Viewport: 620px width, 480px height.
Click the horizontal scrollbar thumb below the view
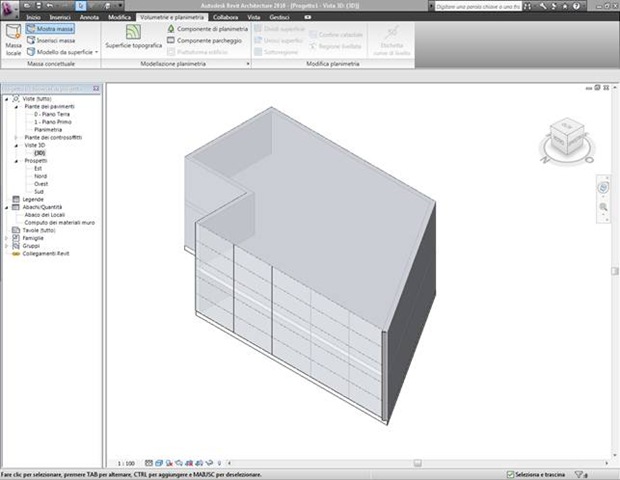[x=418, y=463]
